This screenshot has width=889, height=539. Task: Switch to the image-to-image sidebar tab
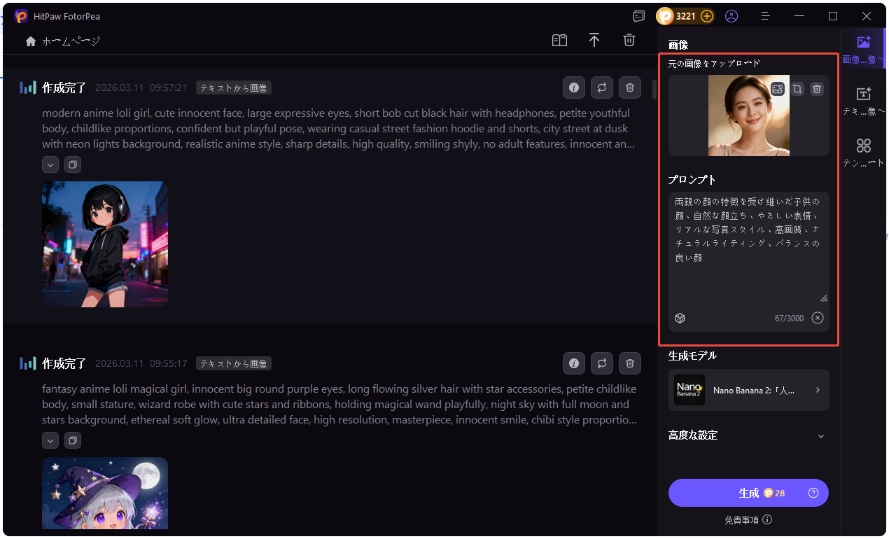tap(863, 49)
